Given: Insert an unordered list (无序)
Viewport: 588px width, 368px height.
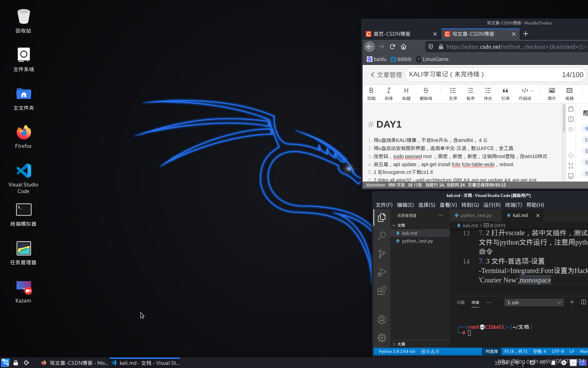Looking at the screenshot, I should (453, 94).
